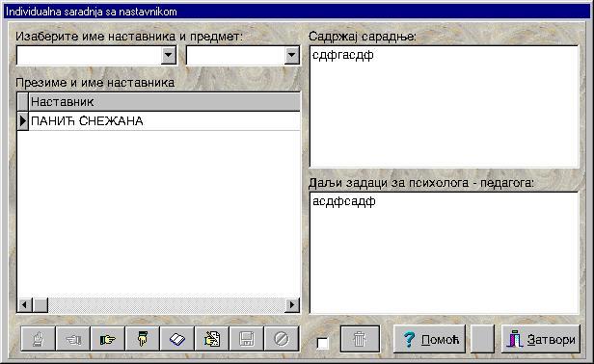Click the open book icon button
Screen dimensions: 594x364
[177, 339]
